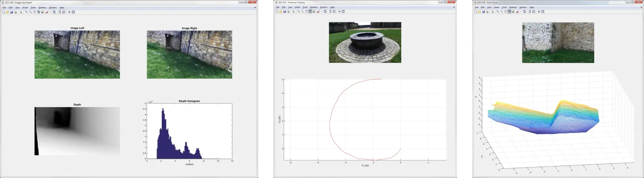Open Tools menu in Images and Depth window
644x178 pixels.
point(33,8)
